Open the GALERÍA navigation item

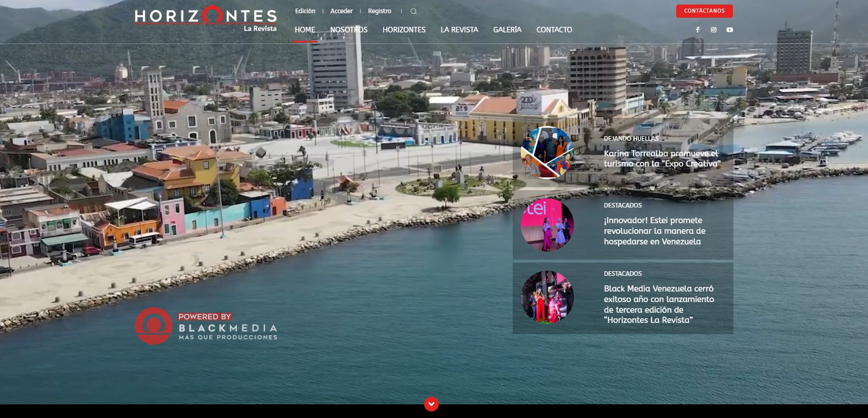tap(507, 30)
